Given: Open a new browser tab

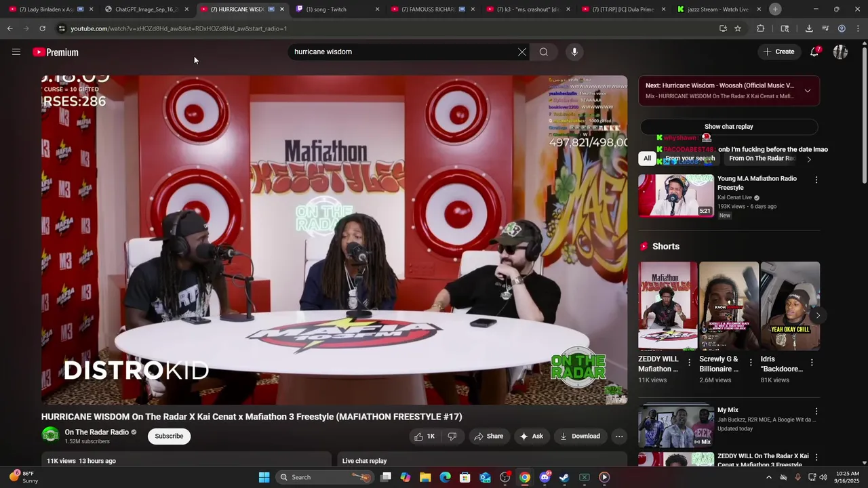Looking at the screenshot, I should click(775, 9).
